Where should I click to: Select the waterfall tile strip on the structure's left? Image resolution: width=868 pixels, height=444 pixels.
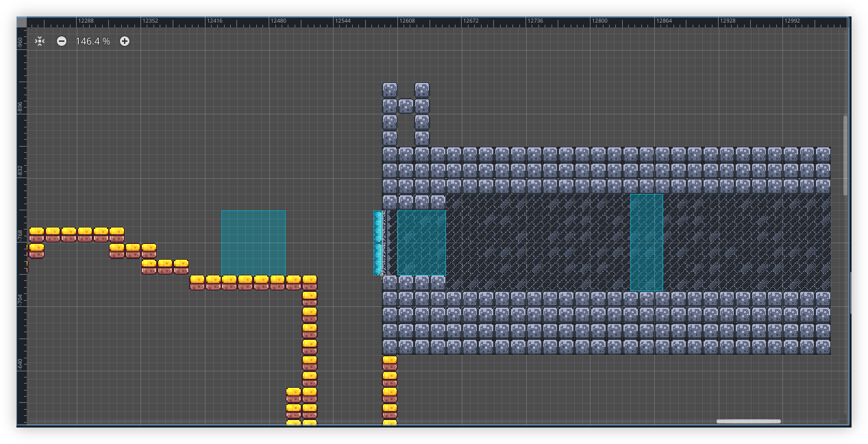377,243
